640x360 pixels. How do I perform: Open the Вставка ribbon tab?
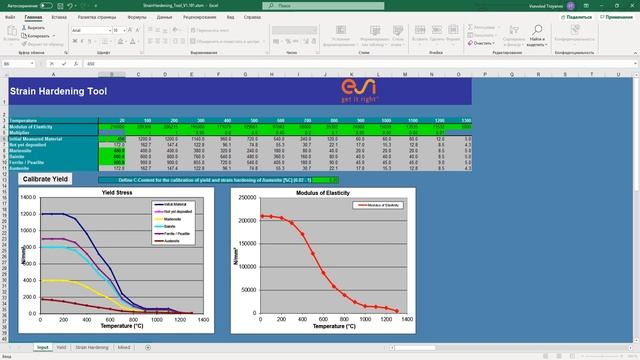(59, 17)
